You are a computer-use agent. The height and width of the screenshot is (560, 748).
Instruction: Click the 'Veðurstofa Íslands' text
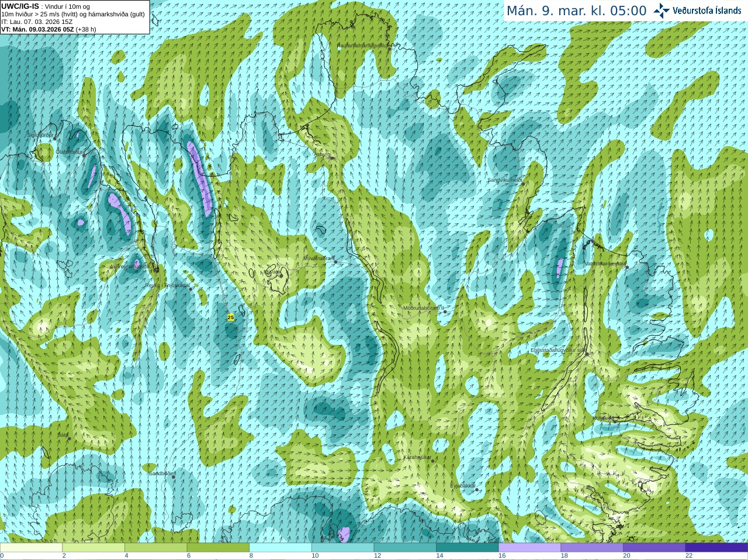point(707,11)
